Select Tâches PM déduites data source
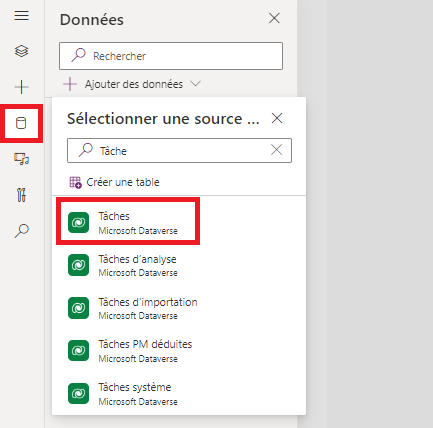This screenshot has height=428, width=433. [179, 351]
